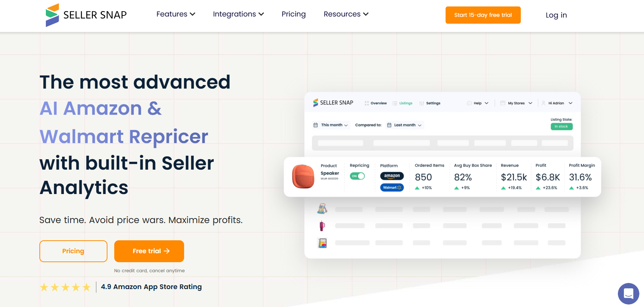
Task: Expand the Resources dropdown menu
Action: click(346, 14)
